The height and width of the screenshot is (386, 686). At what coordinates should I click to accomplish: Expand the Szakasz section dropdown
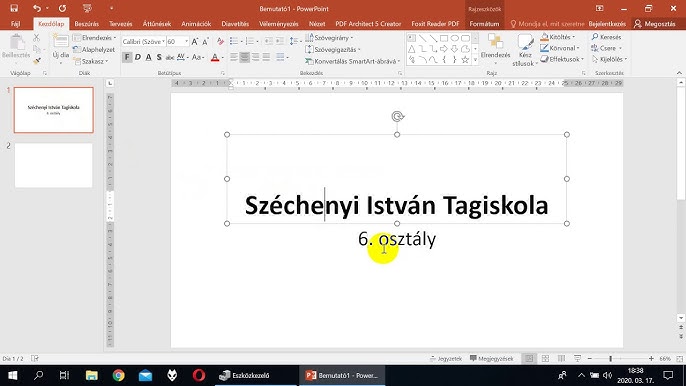pyautogui.click(x=91, y=61)
